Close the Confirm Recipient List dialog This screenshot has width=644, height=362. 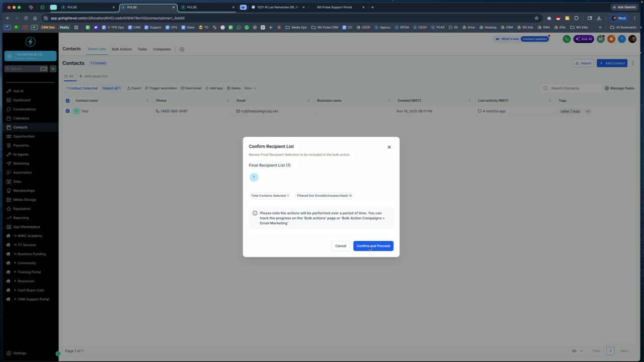389,147
